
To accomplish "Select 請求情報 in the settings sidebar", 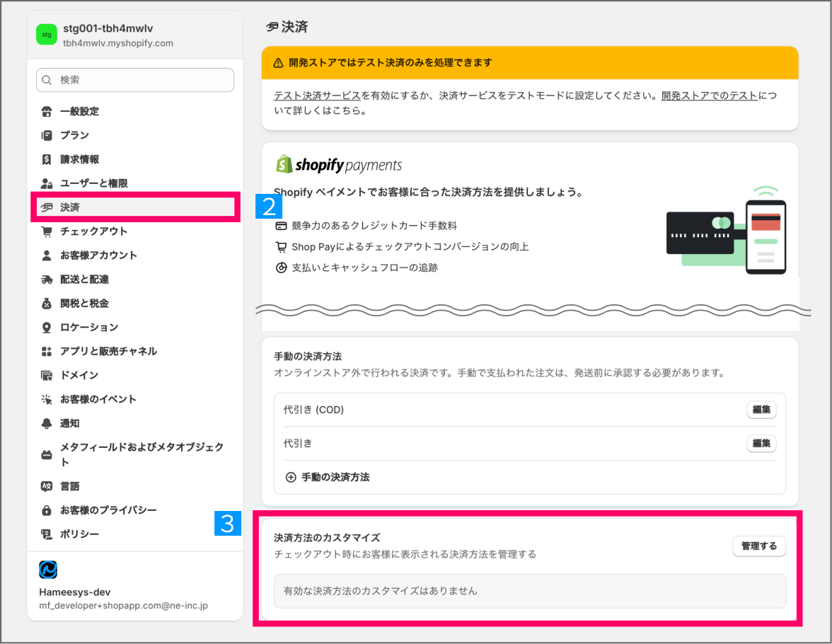I will pos(79,159).
